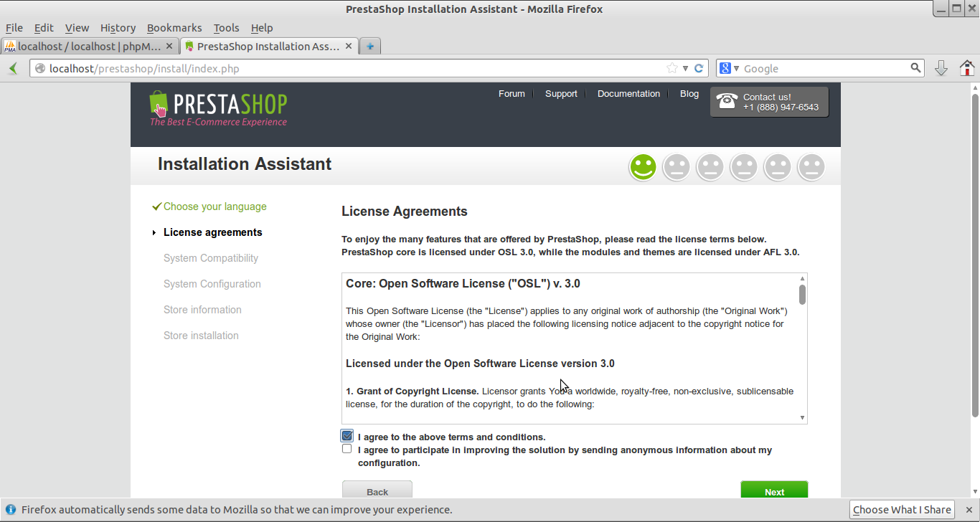
Task: Click the green smiley step-one indicator
Action: coord(643,167)
